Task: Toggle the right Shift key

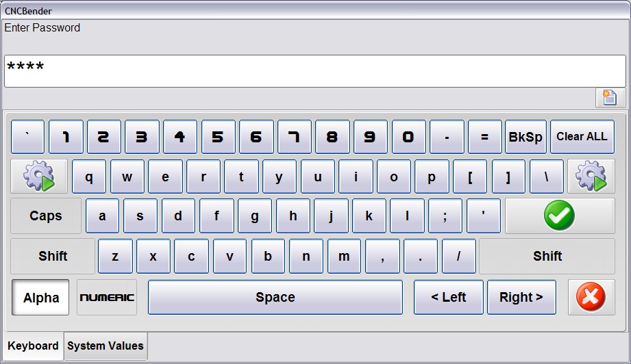Action: click(x=547, y=257)
